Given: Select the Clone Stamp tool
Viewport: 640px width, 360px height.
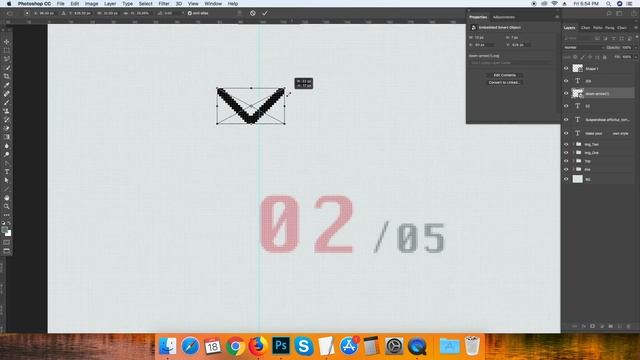Looking at the screenshot, I should 7,111.
